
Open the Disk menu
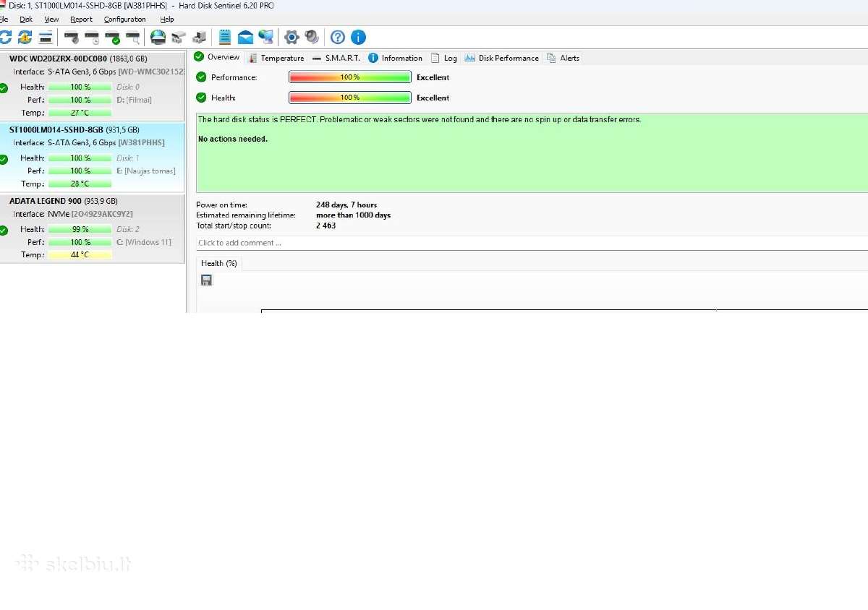click(26, 20)
